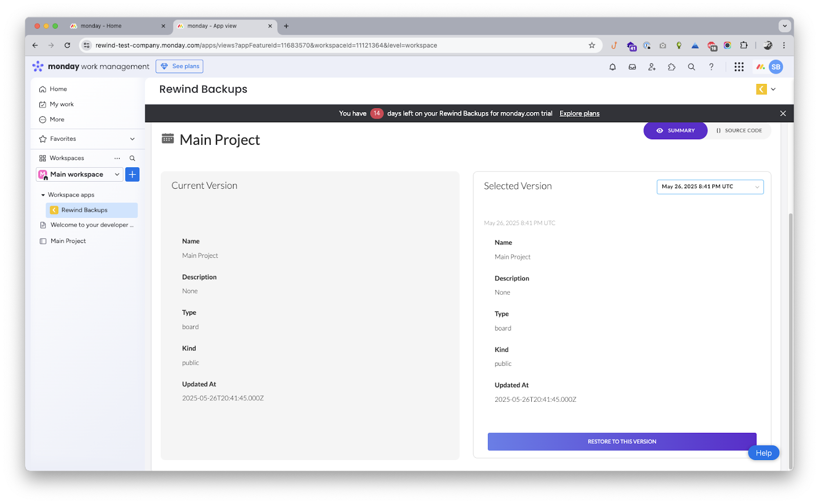This screenshot has width=819, height=504.
Task: Click the site info icon in address bar
Action: [87, 45]
